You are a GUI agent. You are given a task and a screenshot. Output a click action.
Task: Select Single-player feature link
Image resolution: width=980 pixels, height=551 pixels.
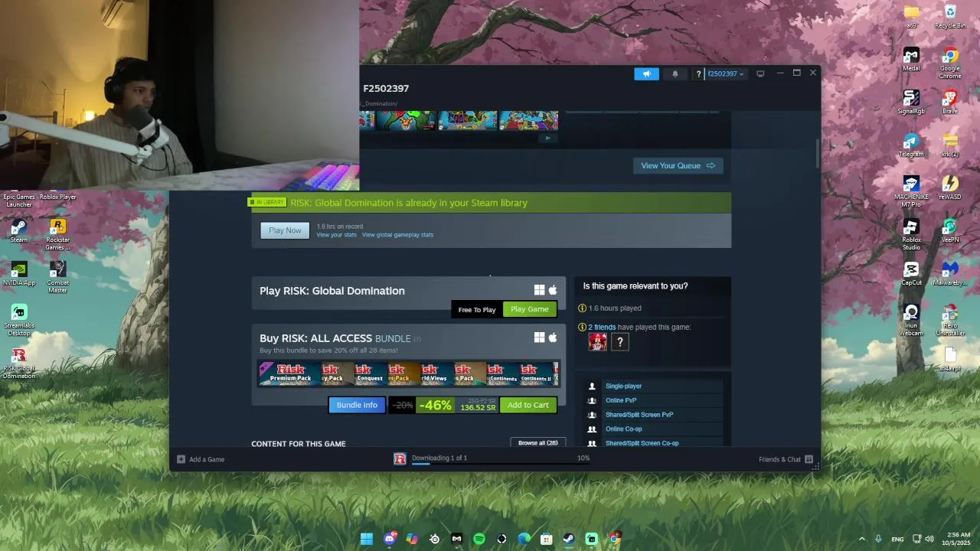point(623,386)
